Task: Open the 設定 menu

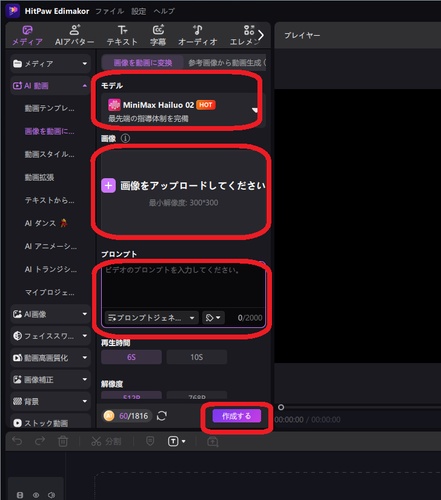Action: [138, 11]
